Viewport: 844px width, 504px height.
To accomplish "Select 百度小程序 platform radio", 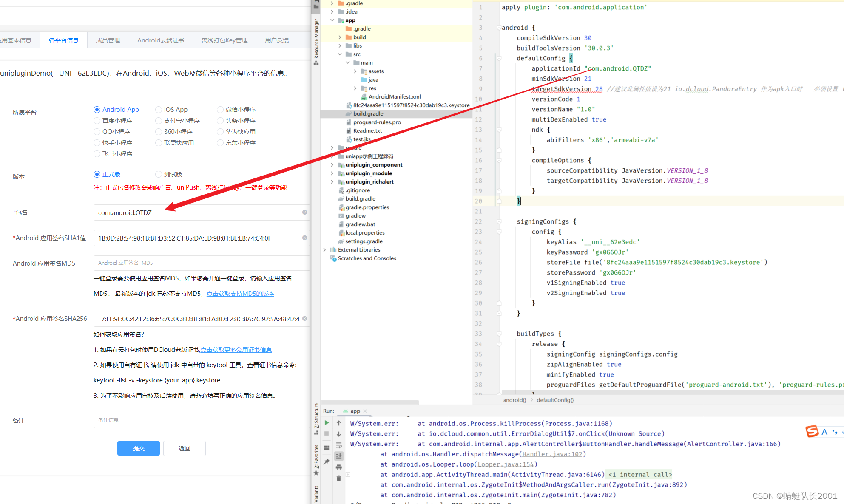I will click(x=97, y=121).
